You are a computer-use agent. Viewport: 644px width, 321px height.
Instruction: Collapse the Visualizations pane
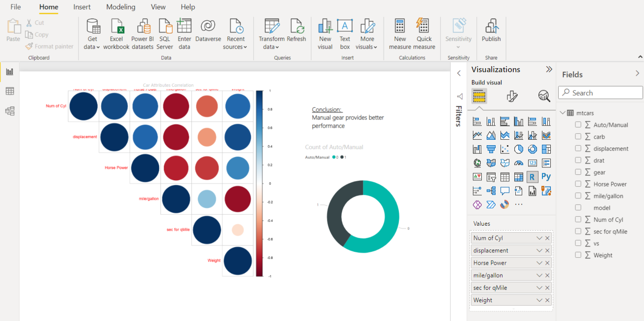point(549,70)
